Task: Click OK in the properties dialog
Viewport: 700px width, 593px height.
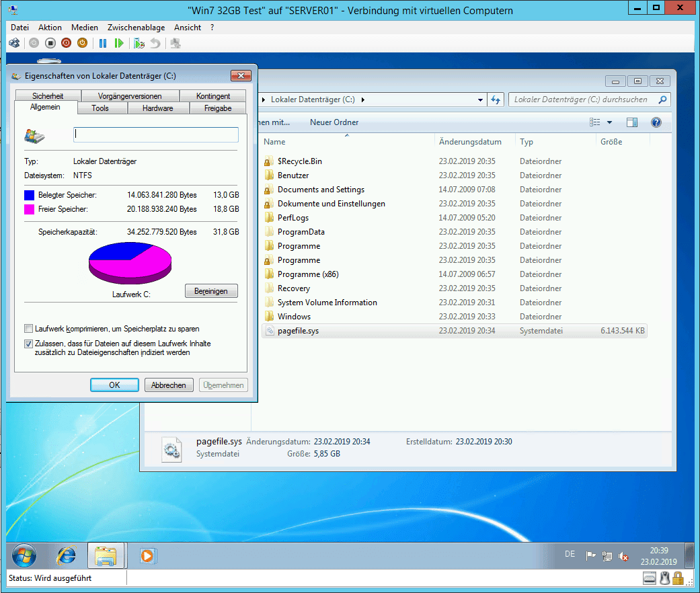Action: tap(114, 385)
